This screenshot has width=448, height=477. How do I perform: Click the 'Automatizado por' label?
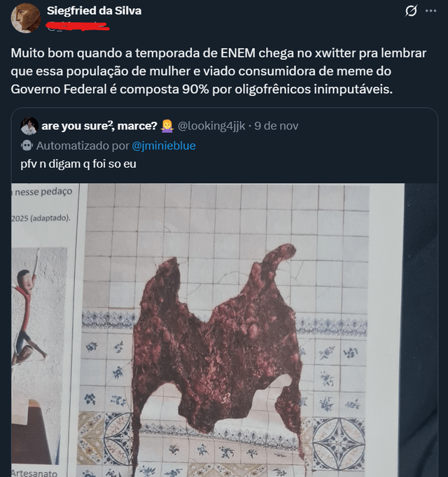(83, 145)
